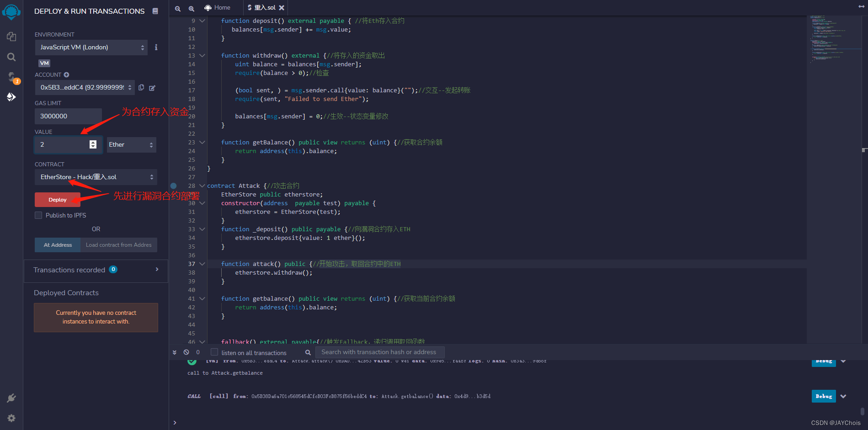Focus the transaction hash search box

coord(380,352)
